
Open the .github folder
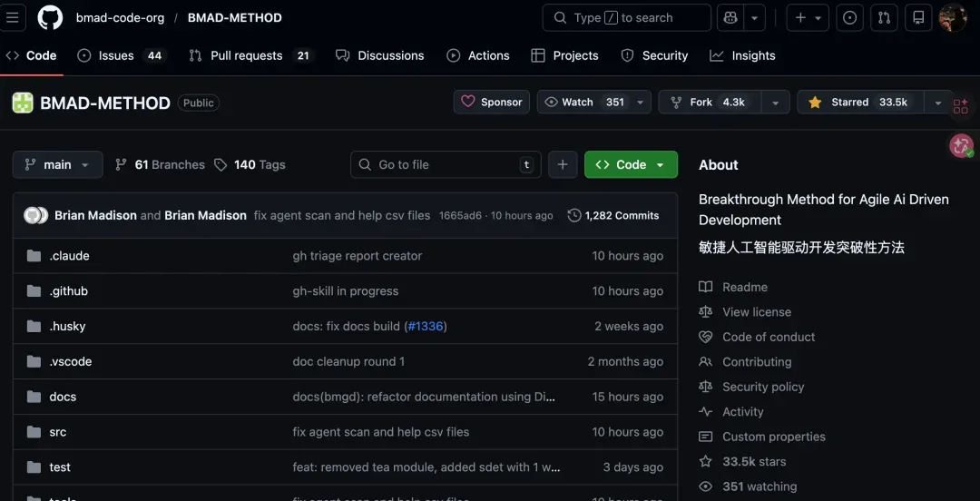point(69,290)
